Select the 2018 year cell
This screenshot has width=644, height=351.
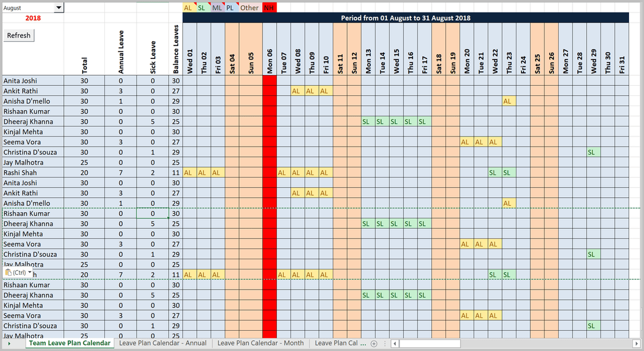33,18
